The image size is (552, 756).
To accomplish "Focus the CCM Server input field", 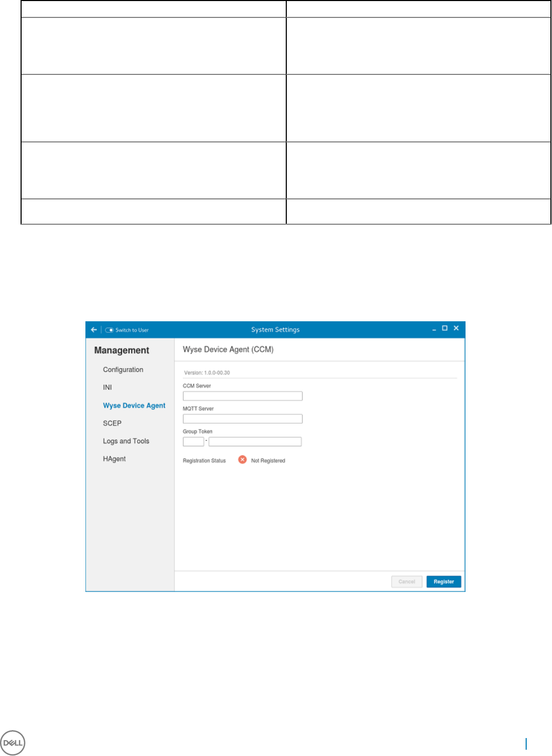I will (243, 396).
